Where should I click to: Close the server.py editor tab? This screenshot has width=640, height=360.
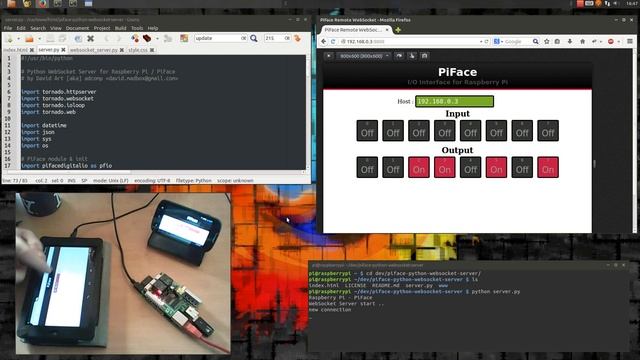click(63, 50)
